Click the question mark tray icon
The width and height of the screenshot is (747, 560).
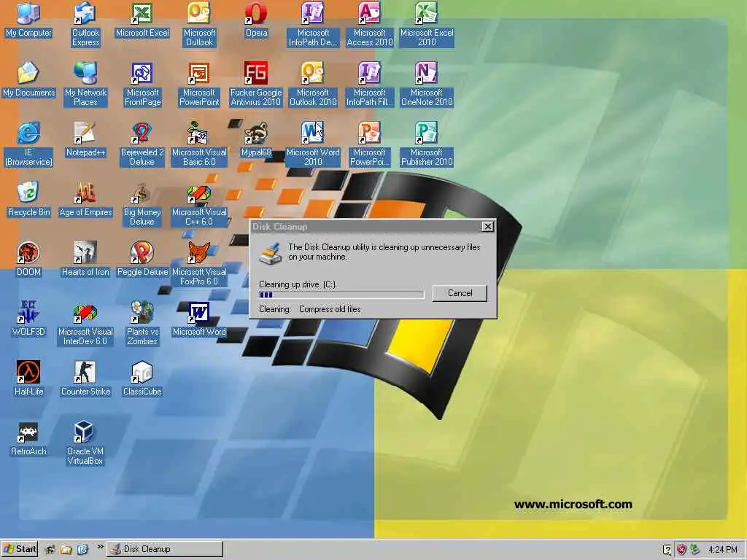click(667, 550)
